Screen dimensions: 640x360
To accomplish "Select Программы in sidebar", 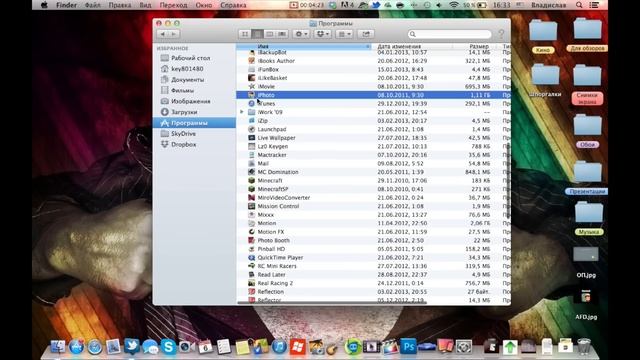I will [194, 123].
